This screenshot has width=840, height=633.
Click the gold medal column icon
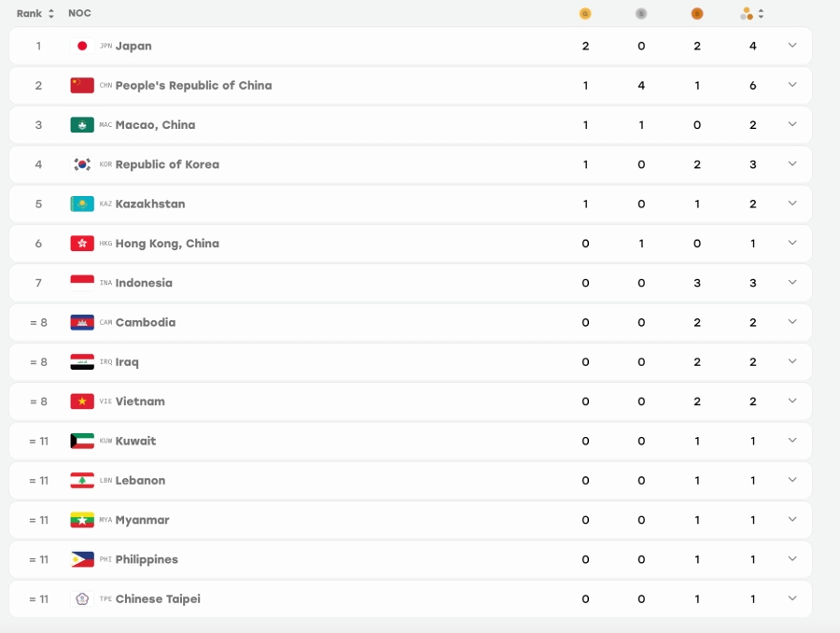pos(585,14)
